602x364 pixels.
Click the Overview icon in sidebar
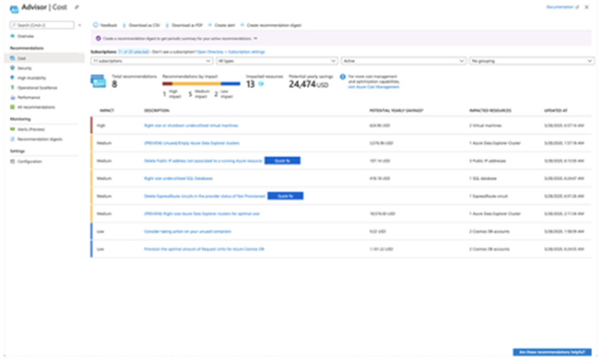point(12,36)
